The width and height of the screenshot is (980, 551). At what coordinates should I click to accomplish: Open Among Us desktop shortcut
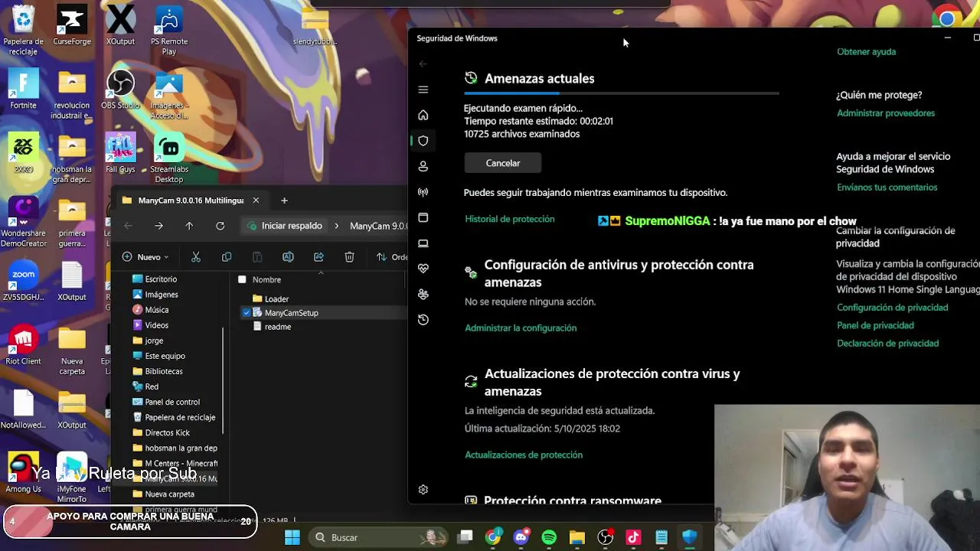tap(23, 473)
